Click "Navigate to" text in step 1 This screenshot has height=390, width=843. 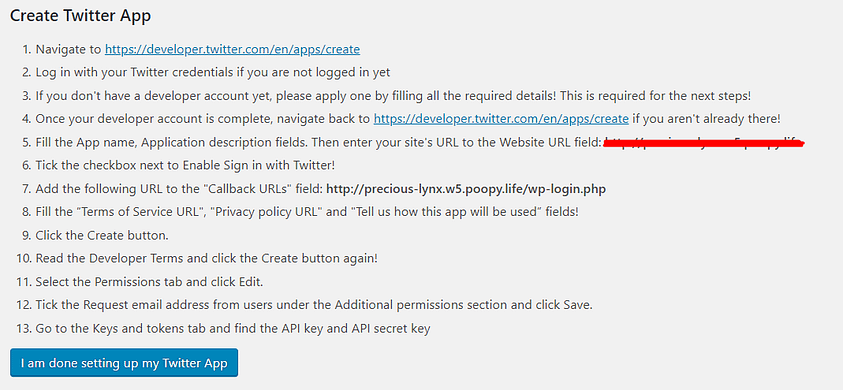pyautogui.click(x=68, y=49)
